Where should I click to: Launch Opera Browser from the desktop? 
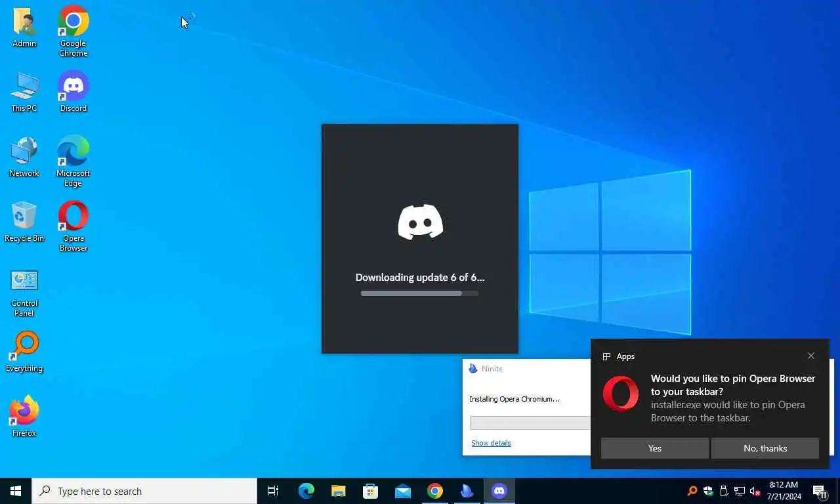(x=73, y=226)
